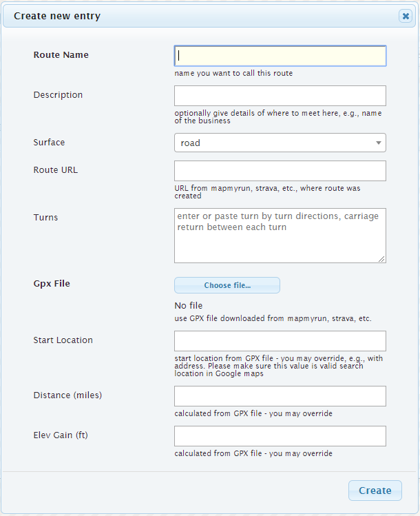Focus the Description text field
420x516 pixels.
coord(280,96)
